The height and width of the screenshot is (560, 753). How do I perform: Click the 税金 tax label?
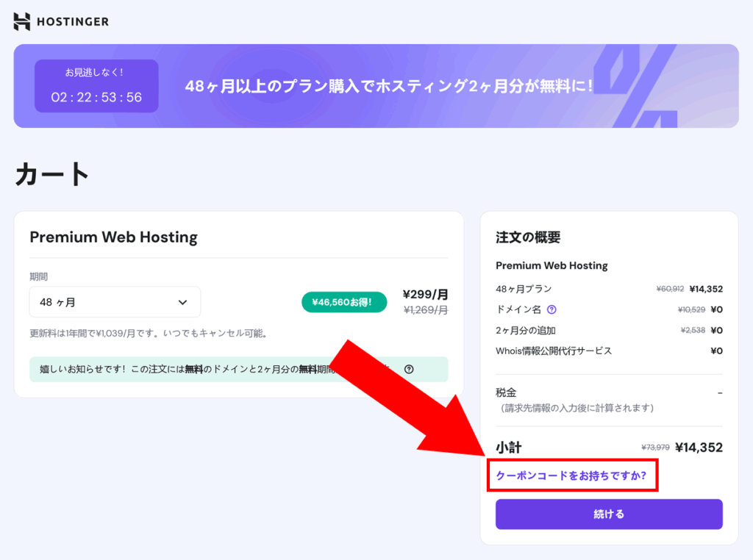(506, 392)
